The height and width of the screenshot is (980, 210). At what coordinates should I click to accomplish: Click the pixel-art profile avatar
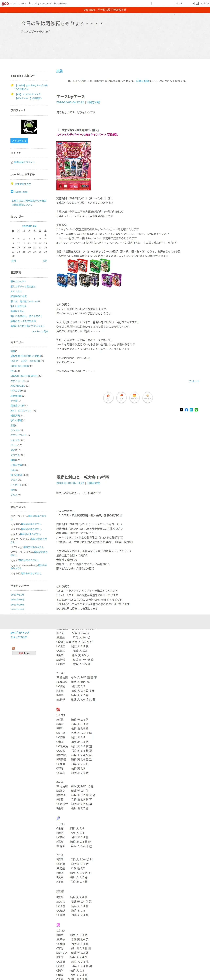tap(29, 127)
